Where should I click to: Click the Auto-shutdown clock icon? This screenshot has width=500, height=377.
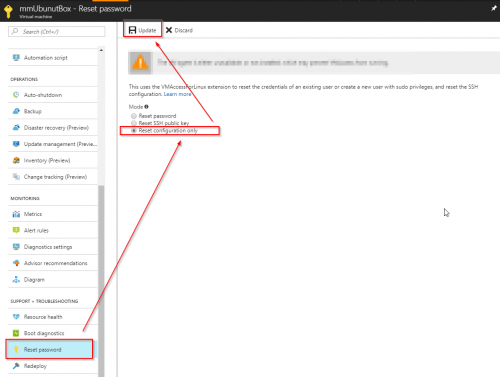click(x=16, y=95)
